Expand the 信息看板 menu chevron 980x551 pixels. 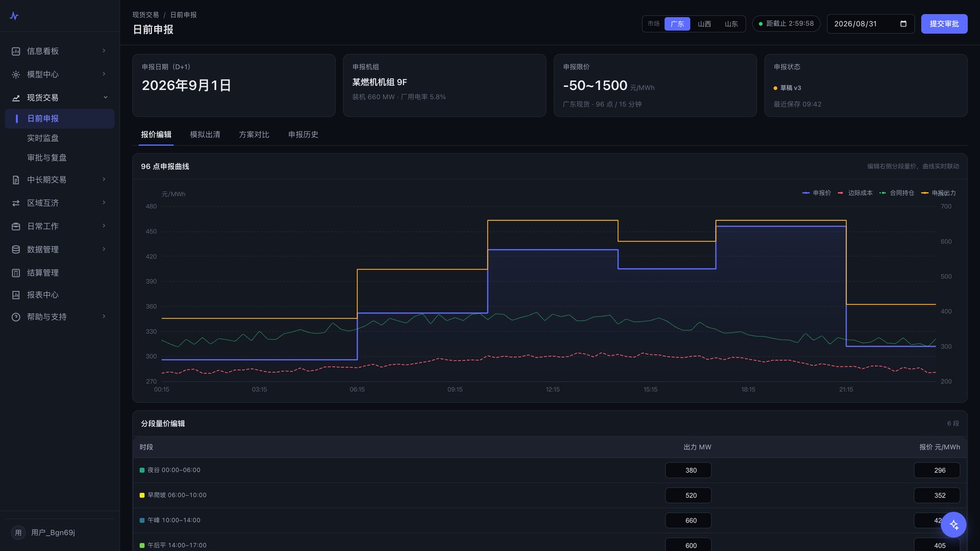click(104, 51)
